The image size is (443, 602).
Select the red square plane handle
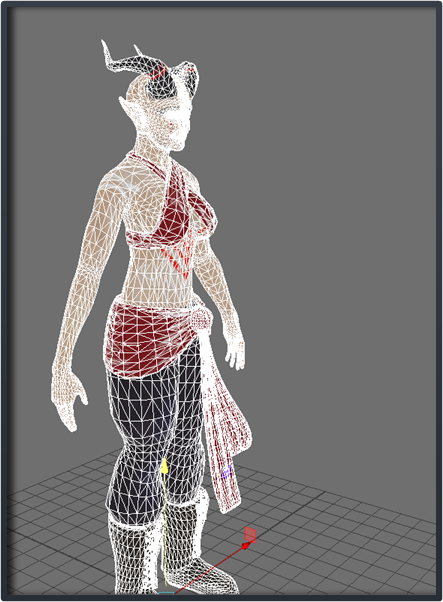pos(250,534)
